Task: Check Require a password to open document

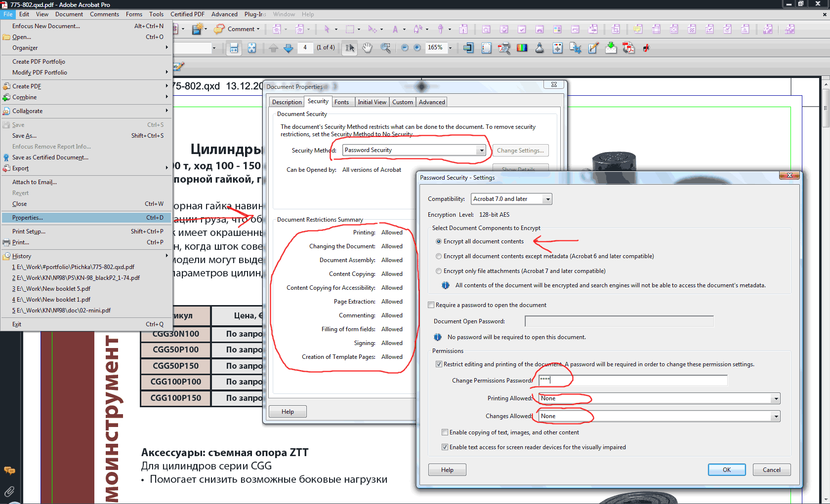Action: click(431, 305)
